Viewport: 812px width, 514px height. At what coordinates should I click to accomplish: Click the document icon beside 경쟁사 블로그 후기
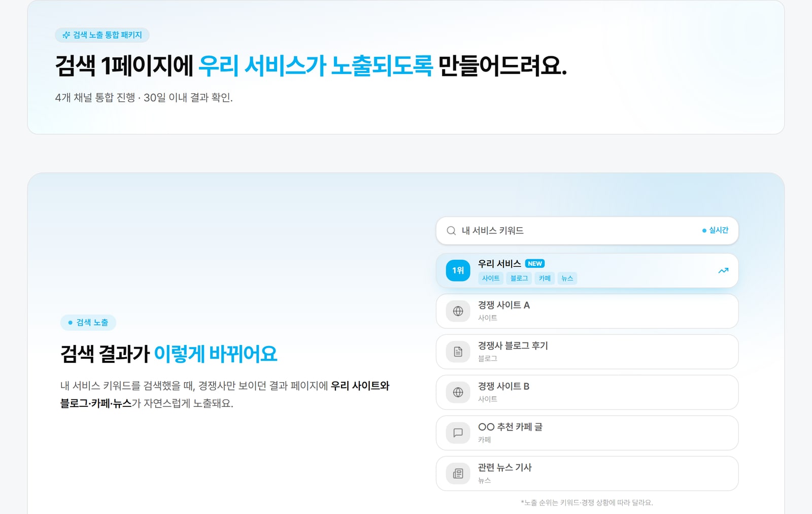[458, 352]
